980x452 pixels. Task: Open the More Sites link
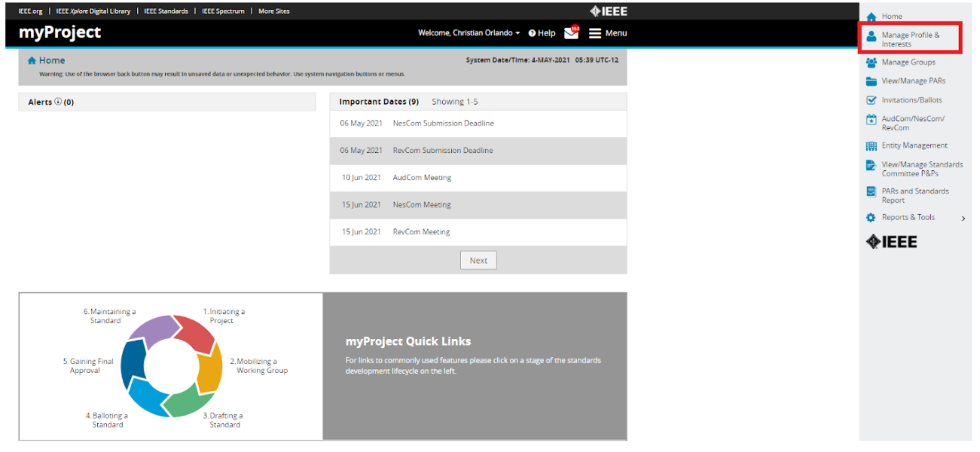tap(274, 11)
